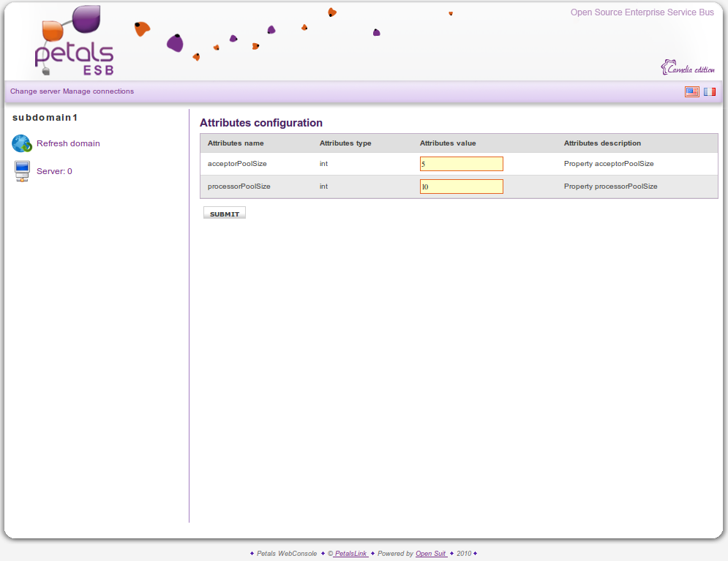Open the PetalsLink footer link
This screenshot has width=728, height=561.
(351, 554)
